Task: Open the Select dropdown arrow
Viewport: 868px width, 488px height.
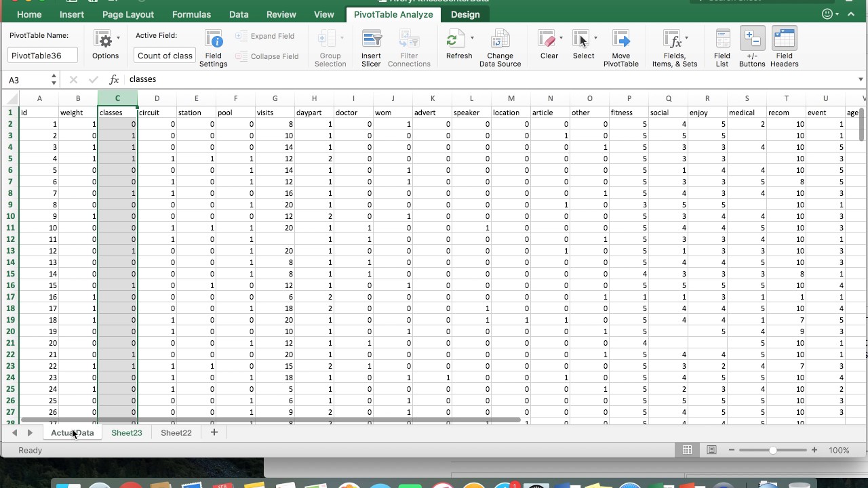Action: pyautogui.click(x=595, y=38)
